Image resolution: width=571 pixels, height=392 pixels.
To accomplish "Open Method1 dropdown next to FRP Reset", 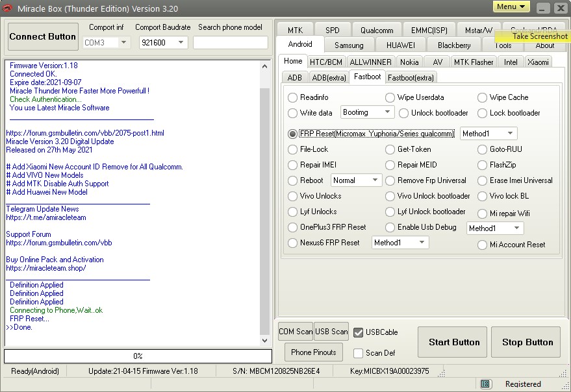I will [x=510, y=134].
